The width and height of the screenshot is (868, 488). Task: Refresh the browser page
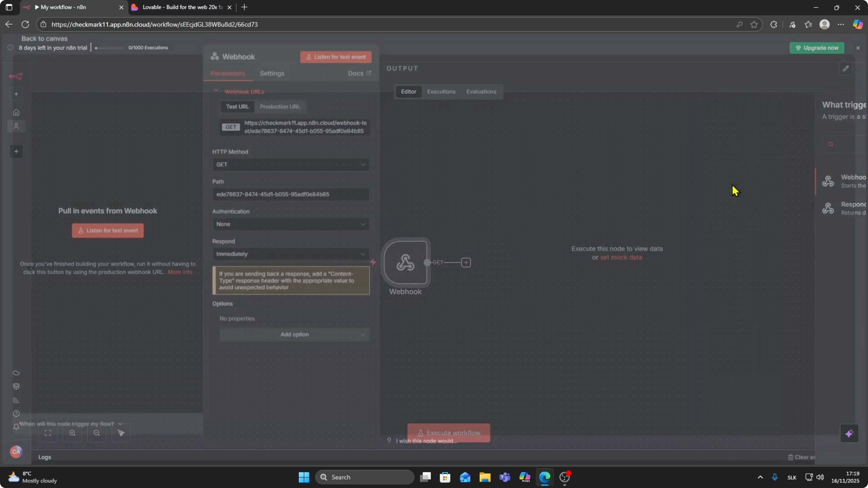[x=25, y=24]
